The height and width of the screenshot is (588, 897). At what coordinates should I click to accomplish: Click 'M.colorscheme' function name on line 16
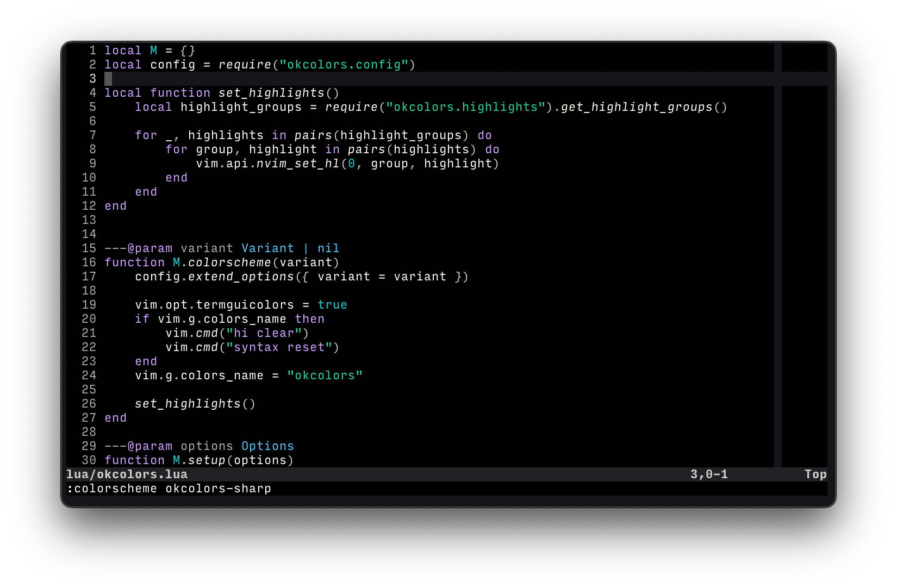tap(222, 262)
